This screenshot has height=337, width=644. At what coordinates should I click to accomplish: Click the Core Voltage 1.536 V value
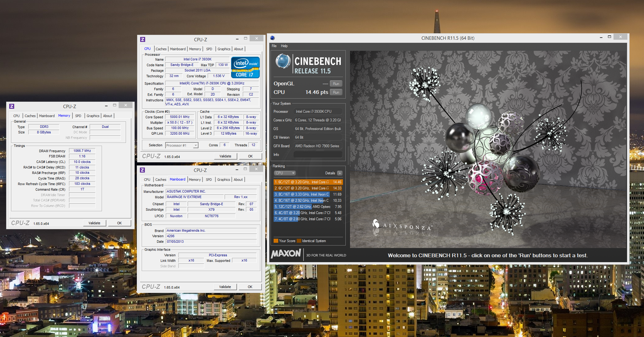click(218, 76)
